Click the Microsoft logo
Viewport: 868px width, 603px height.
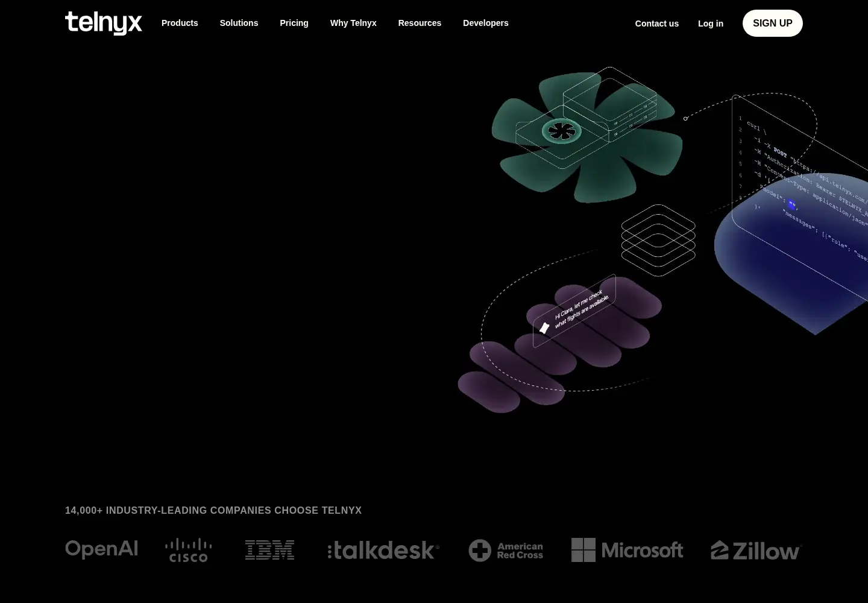627,550
